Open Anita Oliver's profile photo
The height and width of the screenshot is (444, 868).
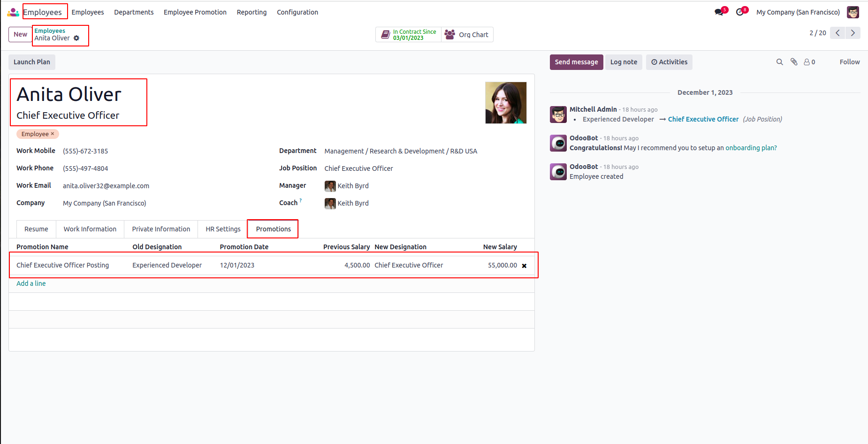506,103
